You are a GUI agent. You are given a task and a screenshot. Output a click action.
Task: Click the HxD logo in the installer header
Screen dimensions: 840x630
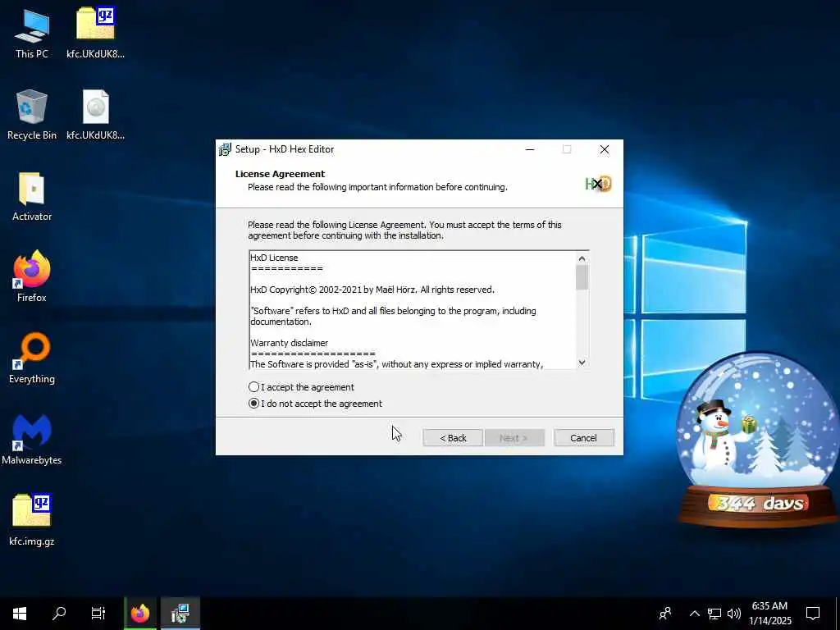(x=598, y=184)
